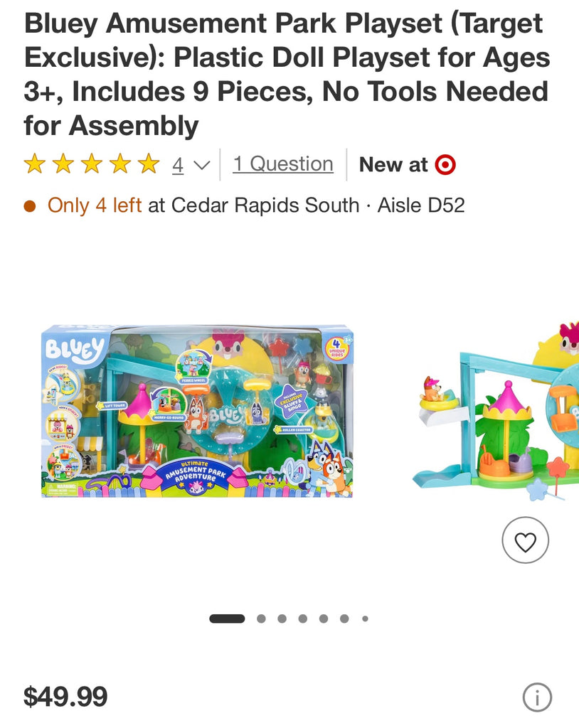
Task: Jump to the fifth carousel dot
Action: tap(324, 619)
